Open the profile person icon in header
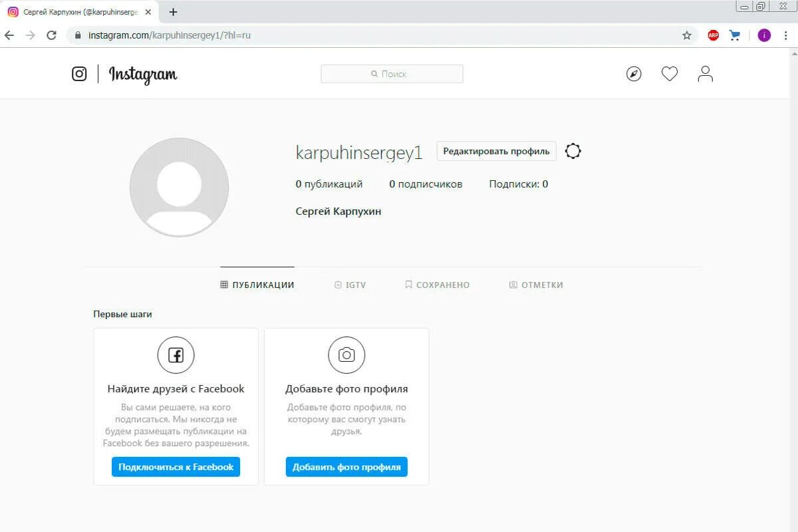Viewport: 798px width, 532px height. pyautogui.click(x=706, y=74)
